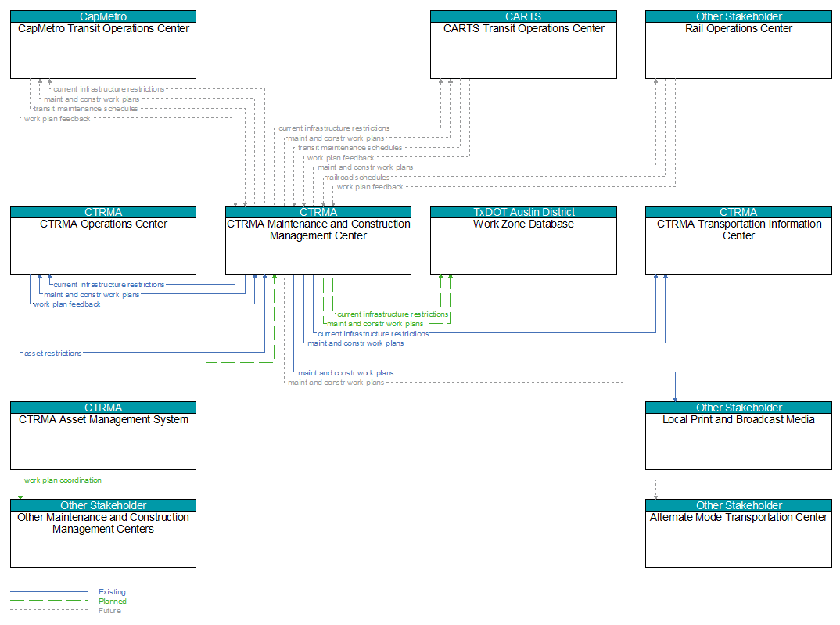Select the 'asset restrictions' flow label
The width and height of the screenshot is (840, 625).
pyautogui.click(x=53, y=354)
